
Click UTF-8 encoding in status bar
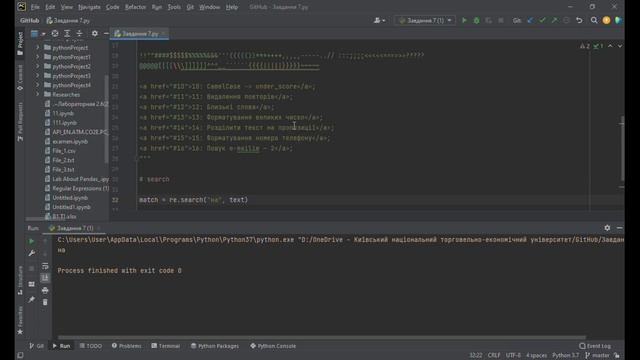tap(513, 356)
